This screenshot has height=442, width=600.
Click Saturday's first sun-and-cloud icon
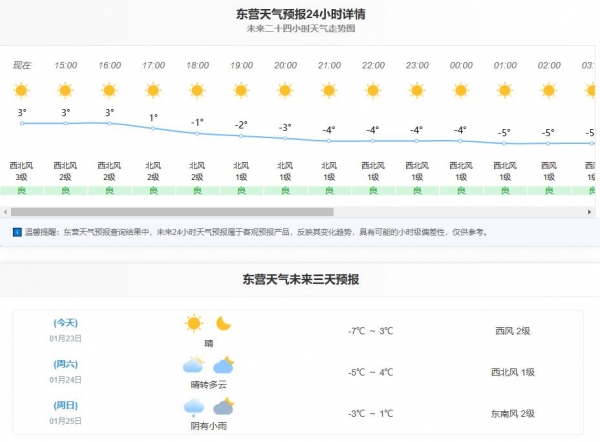click(193, 365)
